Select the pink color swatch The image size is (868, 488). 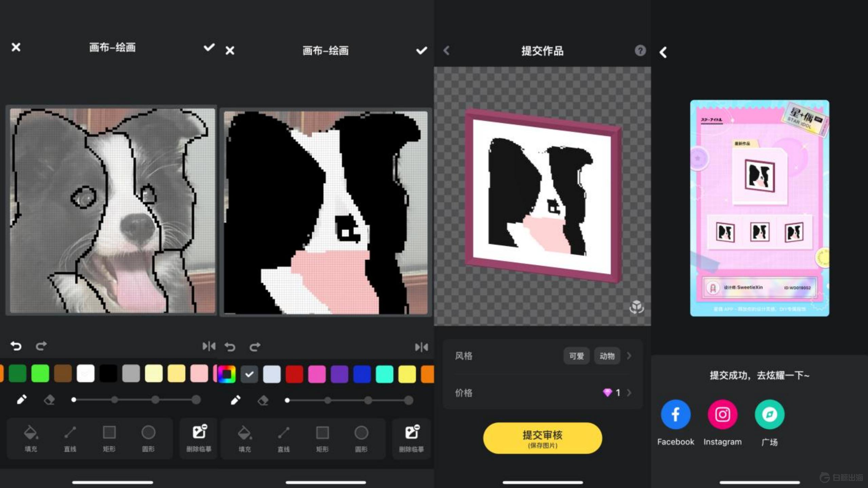199,374
